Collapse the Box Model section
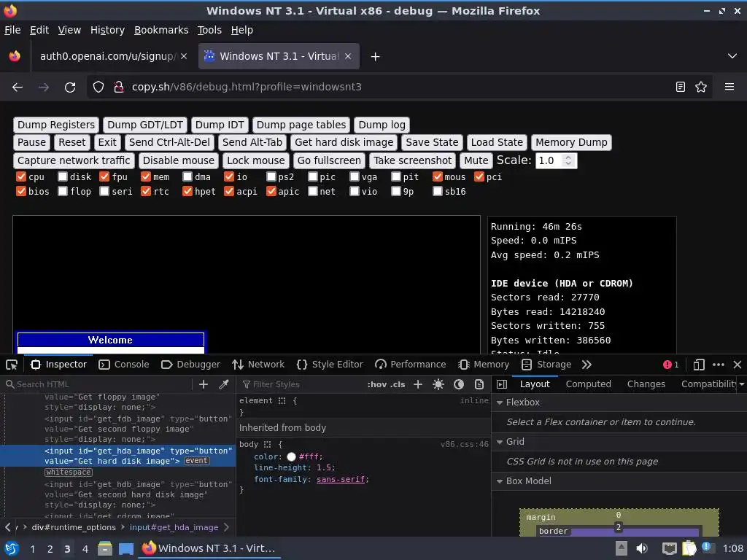 pyautogui.click(x=500, y=481)
